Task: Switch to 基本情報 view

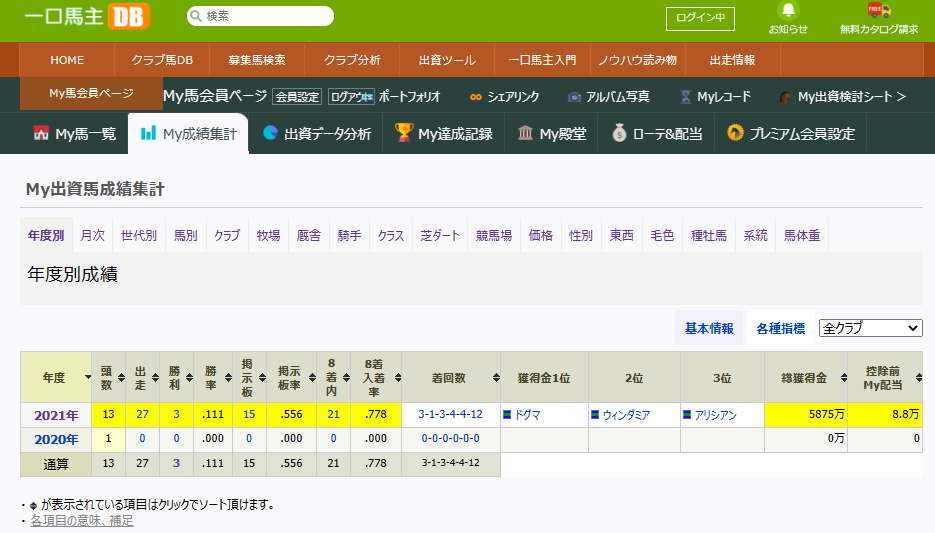Action: tap(709, 328)
